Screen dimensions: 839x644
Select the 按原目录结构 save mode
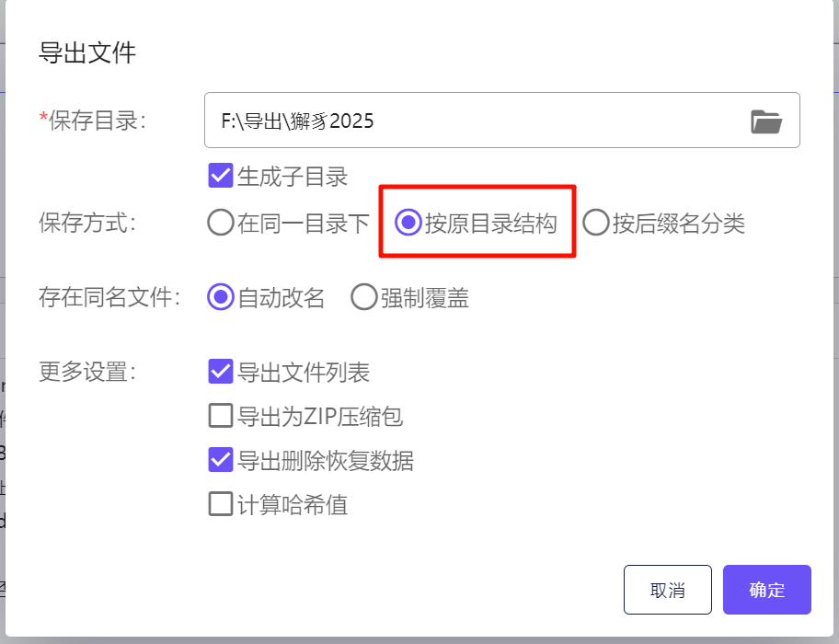[408, 223]
